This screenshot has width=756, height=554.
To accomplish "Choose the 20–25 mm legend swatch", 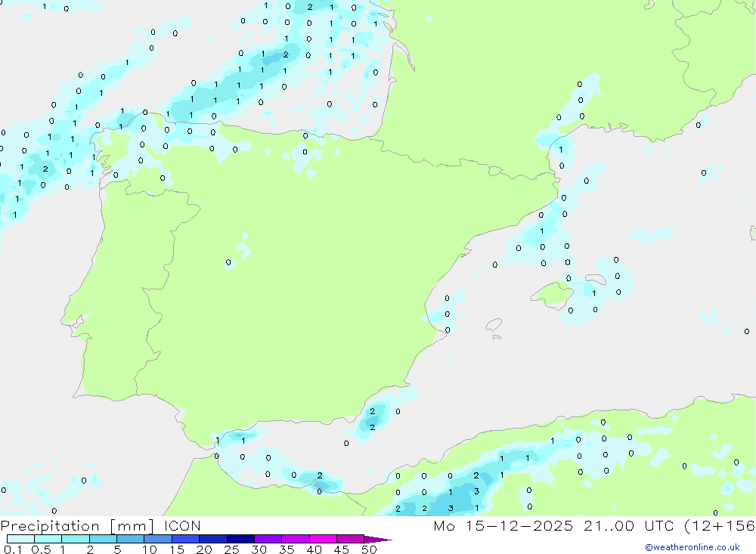I will tap(212, 539).
